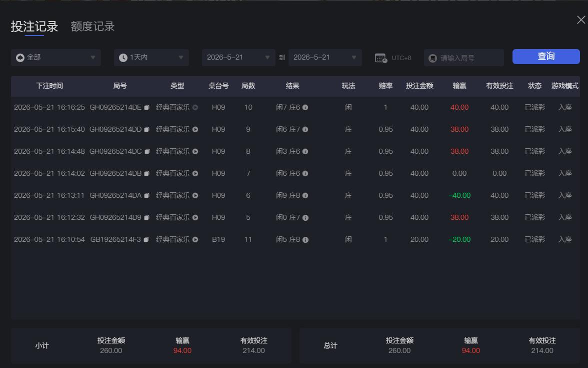Close the betting records dialog

coord(581,20)
